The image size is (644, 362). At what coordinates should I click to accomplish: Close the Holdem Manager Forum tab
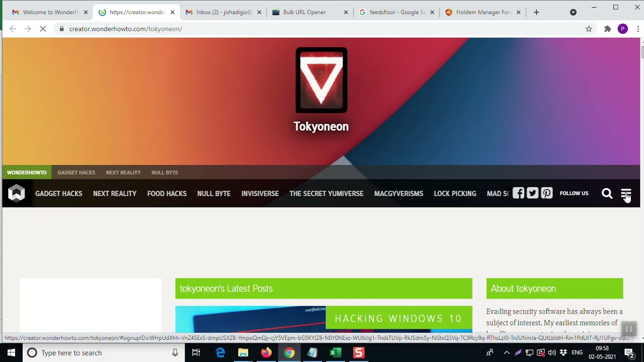(519, 12)
